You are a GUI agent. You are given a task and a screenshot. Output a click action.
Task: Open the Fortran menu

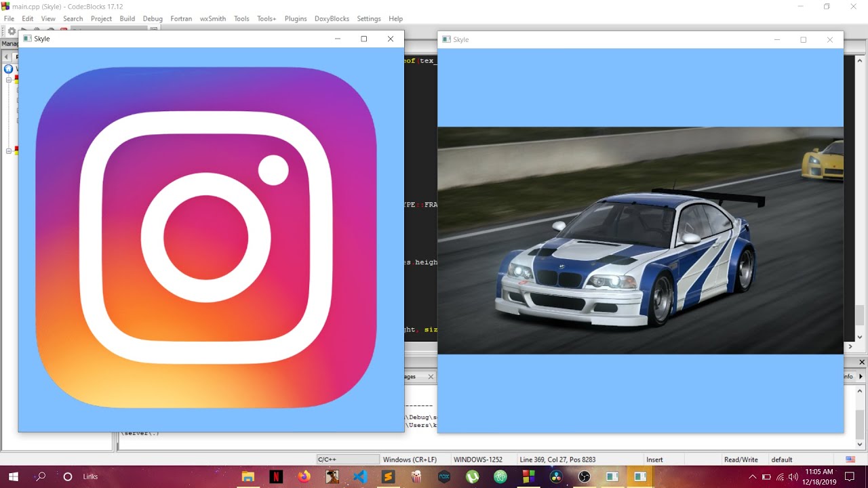(x=181, y=18)
